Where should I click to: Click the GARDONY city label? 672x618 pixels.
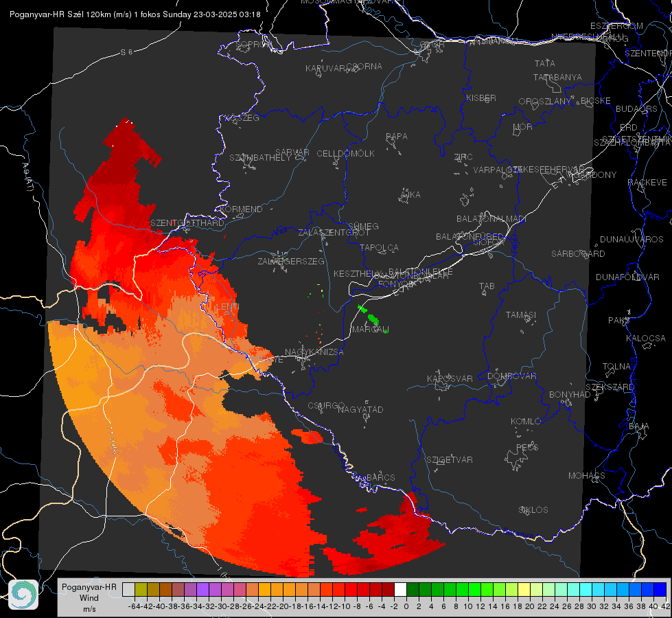click(x=595, y=175)
